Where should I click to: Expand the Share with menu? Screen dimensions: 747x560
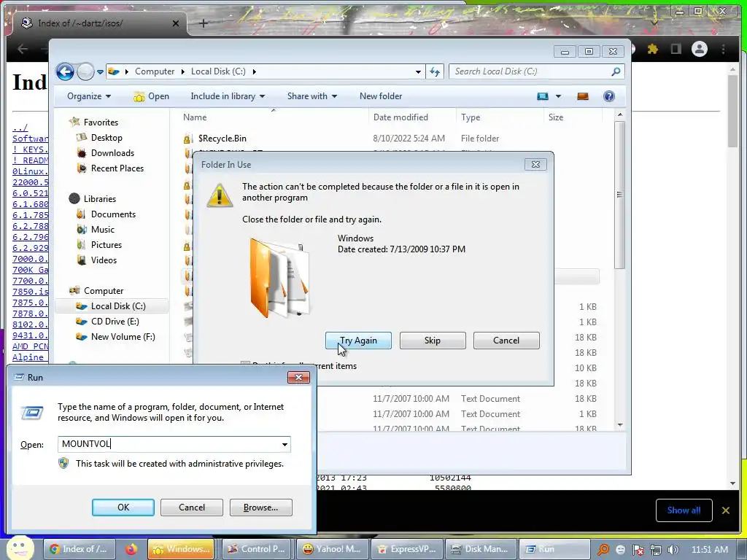pos(312,96)
